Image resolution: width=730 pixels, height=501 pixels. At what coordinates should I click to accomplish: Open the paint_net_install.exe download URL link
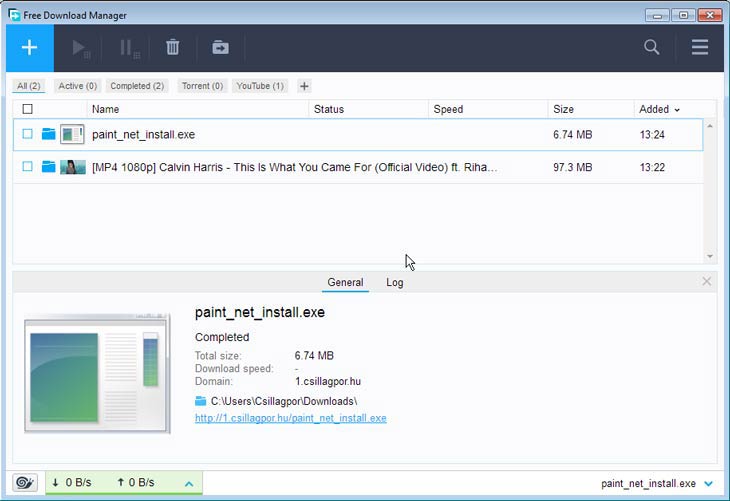[x=291, y=418]
